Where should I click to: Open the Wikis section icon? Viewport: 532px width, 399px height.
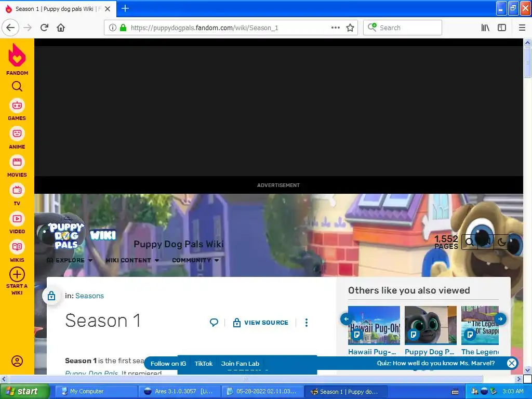[x=17, y=247]
